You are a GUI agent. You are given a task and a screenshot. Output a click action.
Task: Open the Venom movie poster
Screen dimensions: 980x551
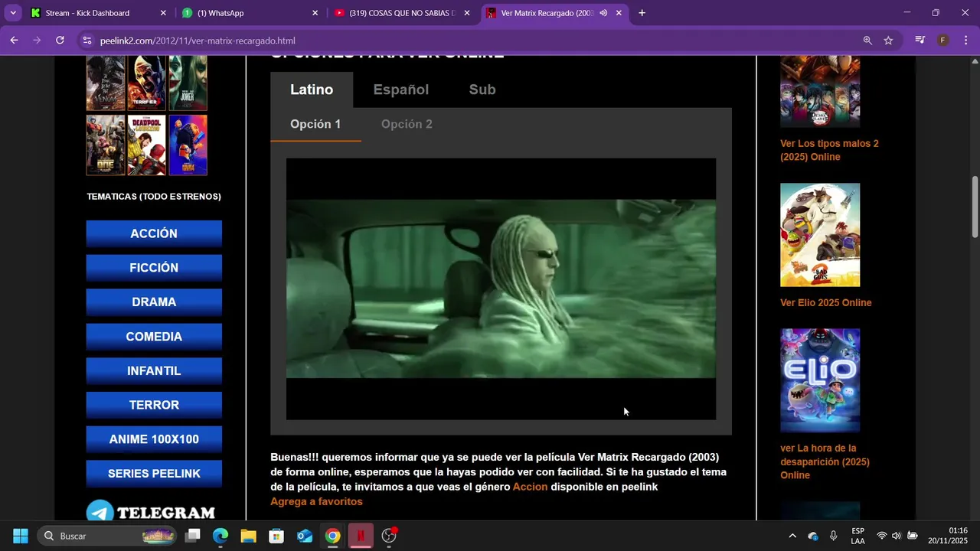click(x=106, y=83)
